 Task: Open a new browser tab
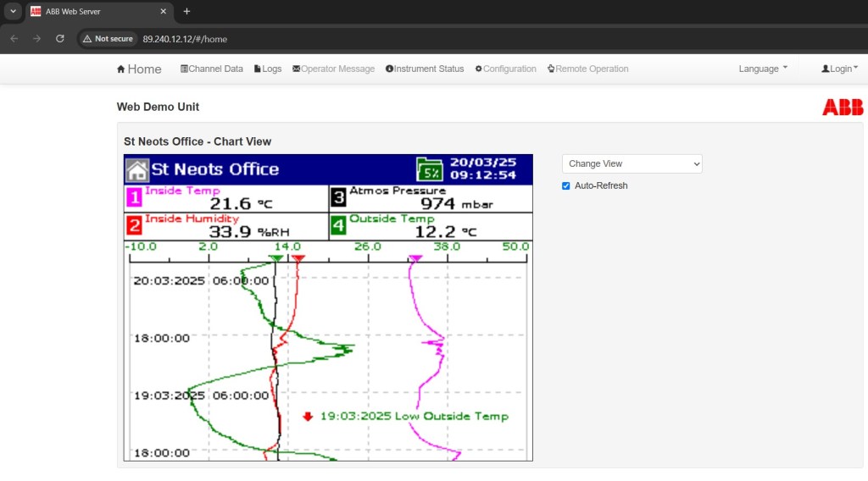(x=186, y=11)
